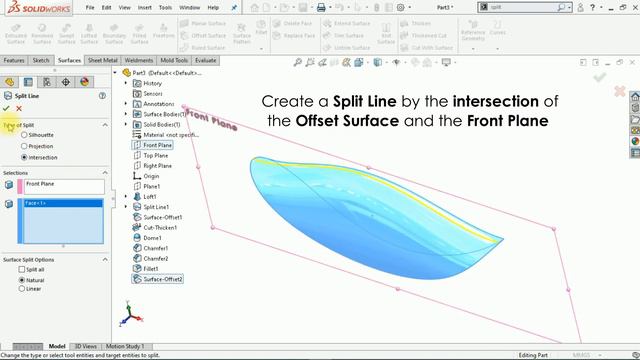
Task: Select Fillet1 in feature tree
Action: pyautogui.click(x=146, y=269)
